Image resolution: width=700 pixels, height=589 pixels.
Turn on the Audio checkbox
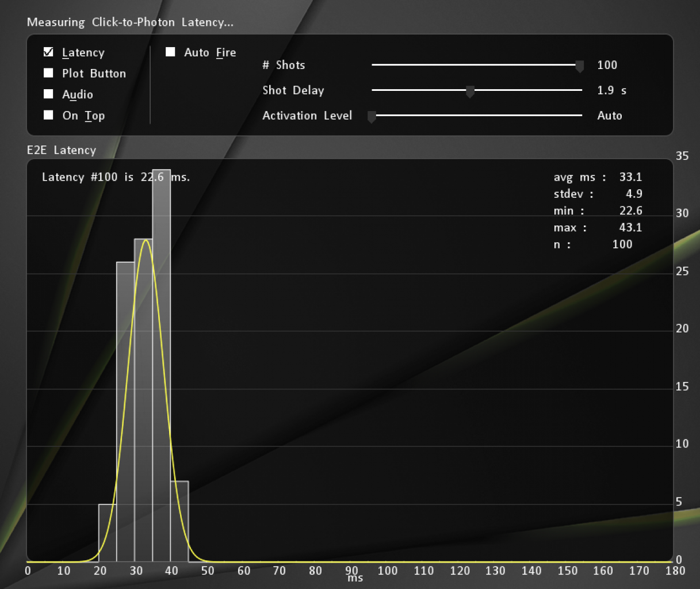click(49, 94)
